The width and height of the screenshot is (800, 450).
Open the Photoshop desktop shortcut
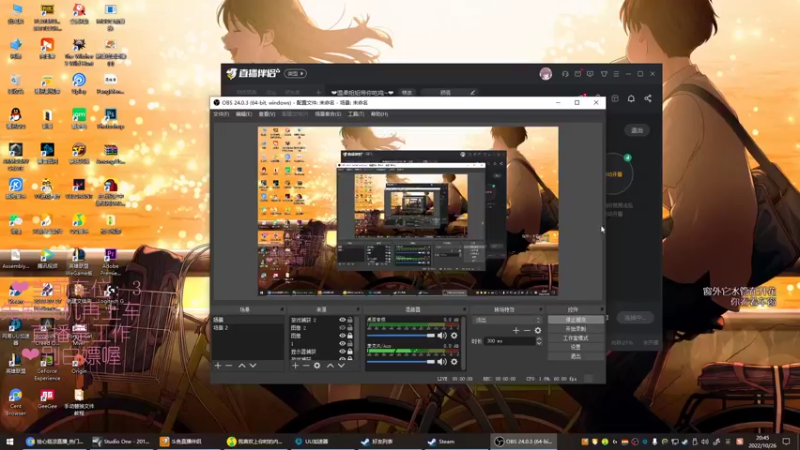(x=110, y=119)
